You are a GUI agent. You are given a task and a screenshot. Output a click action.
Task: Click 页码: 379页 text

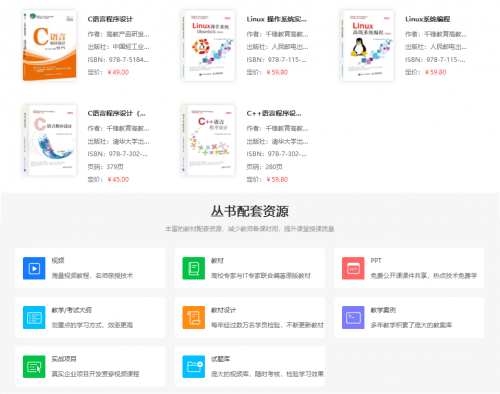tap(106, 167)
